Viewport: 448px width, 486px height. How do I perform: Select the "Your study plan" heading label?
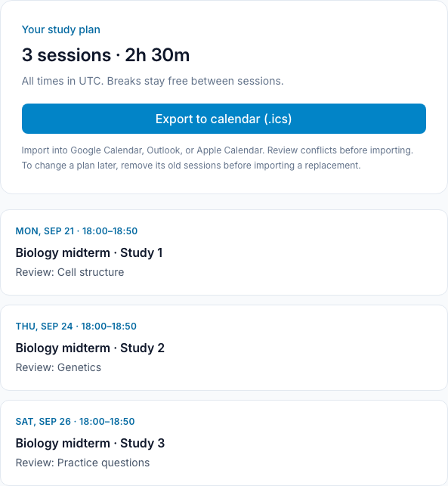(x=61, y=29)
